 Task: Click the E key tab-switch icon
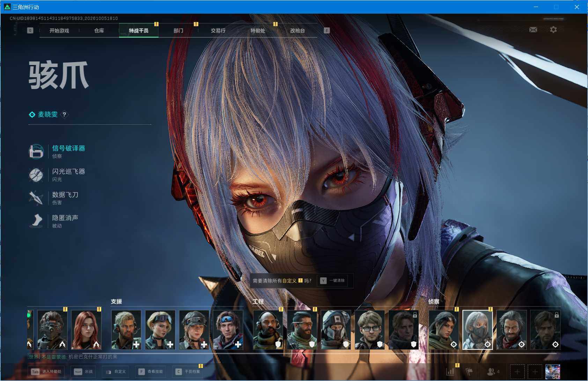[327, 30]
